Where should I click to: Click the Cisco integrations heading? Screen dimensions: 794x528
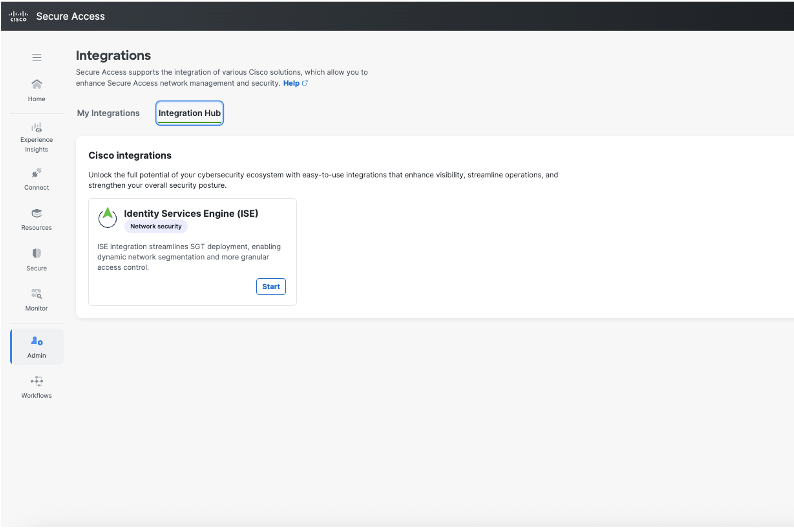(130, 155)
